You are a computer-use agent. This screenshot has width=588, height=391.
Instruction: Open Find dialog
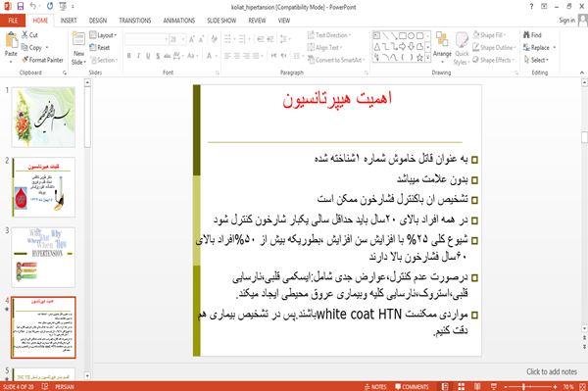532,35
